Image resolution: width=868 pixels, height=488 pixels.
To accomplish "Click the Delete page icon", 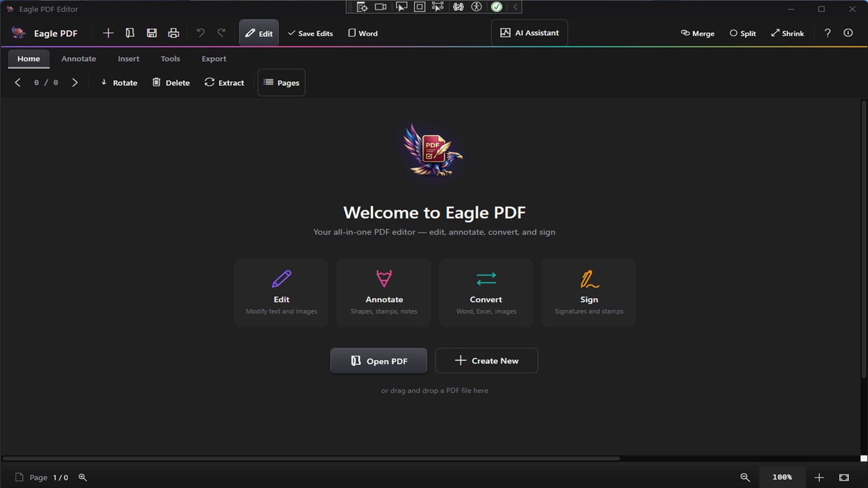I will [171, 82].
